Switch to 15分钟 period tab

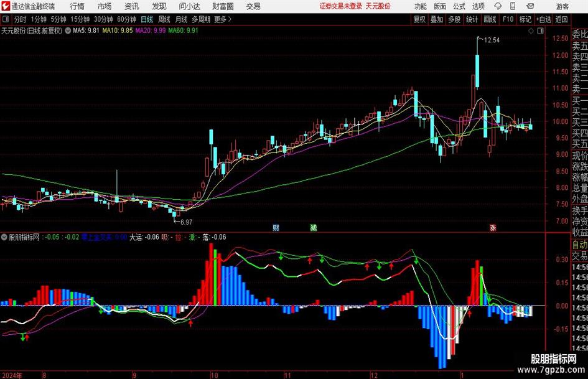tap(80, 19)
